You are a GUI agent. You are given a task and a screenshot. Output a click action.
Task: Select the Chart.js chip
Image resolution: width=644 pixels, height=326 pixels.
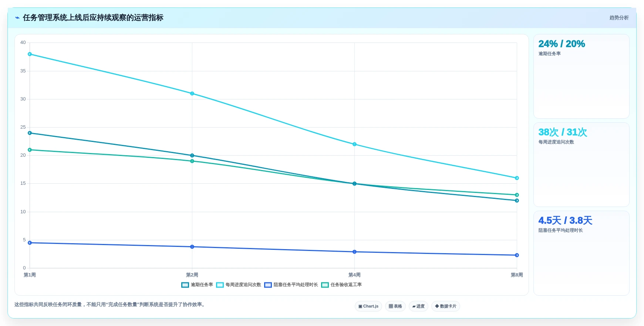368,306
